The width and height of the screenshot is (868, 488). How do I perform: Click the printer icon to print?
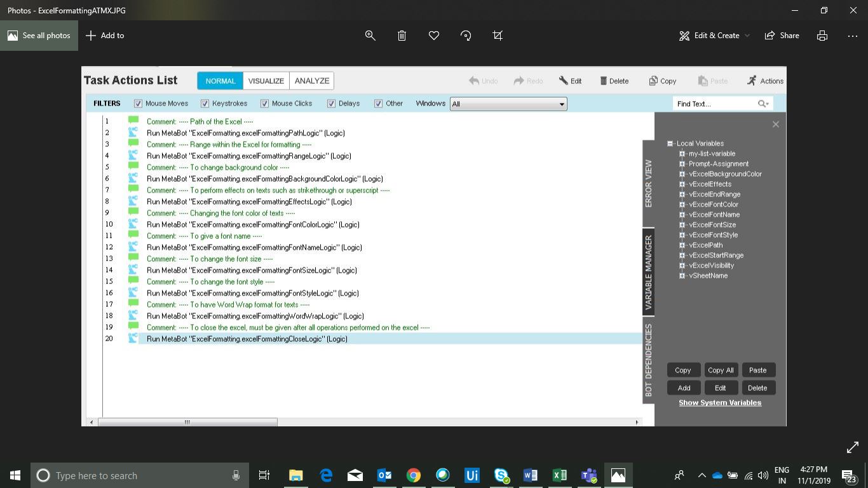click(x=822, y=36)
